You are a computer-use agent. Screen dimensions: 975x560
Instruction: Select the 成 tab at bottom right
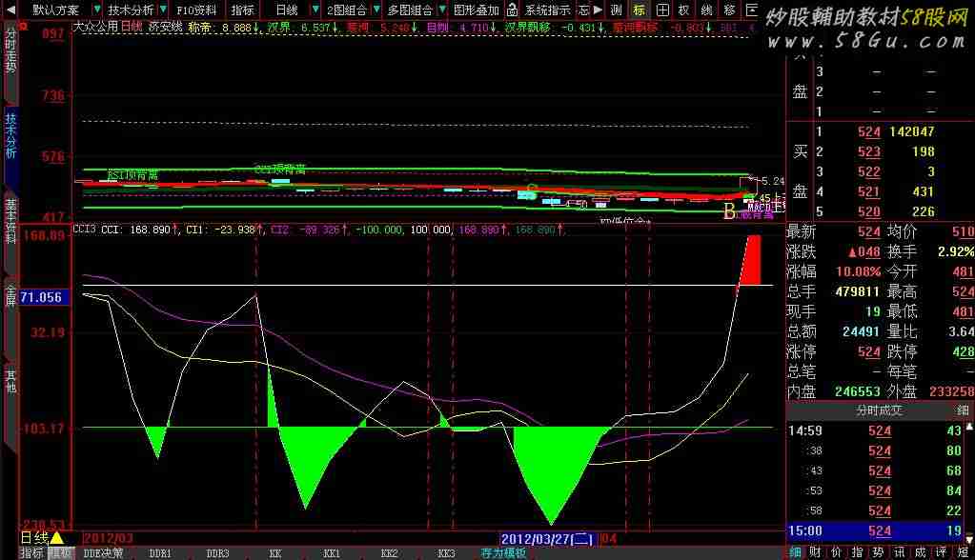[x=921, y=552]
